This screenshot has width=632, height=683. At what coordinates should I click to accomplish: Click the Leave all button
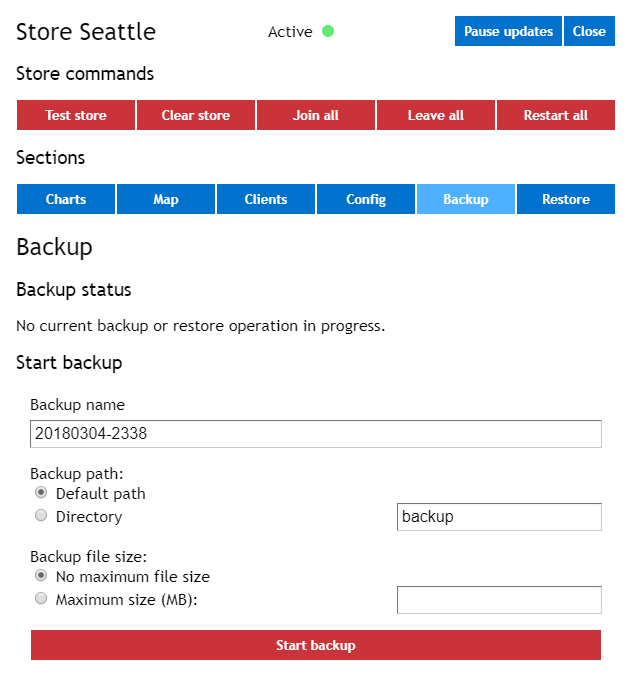click(436, 115)
